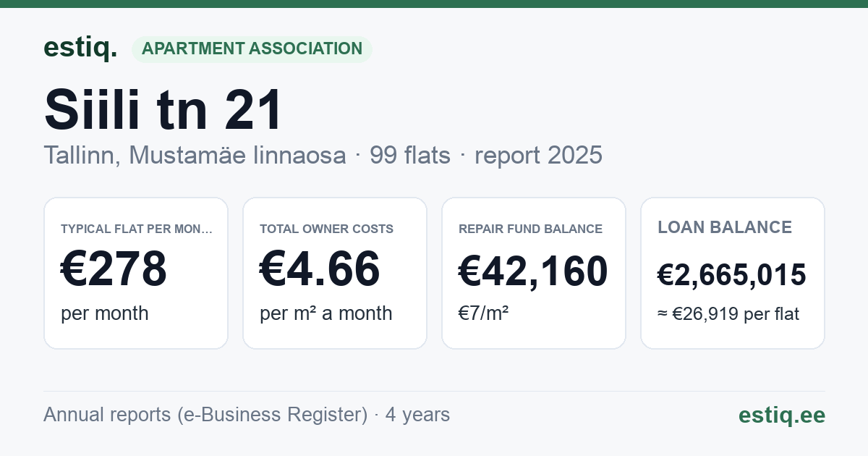This screenshot has height=456, width=868.
Task: Click the LOAN BALANCE label
Action: coord(725,227)
